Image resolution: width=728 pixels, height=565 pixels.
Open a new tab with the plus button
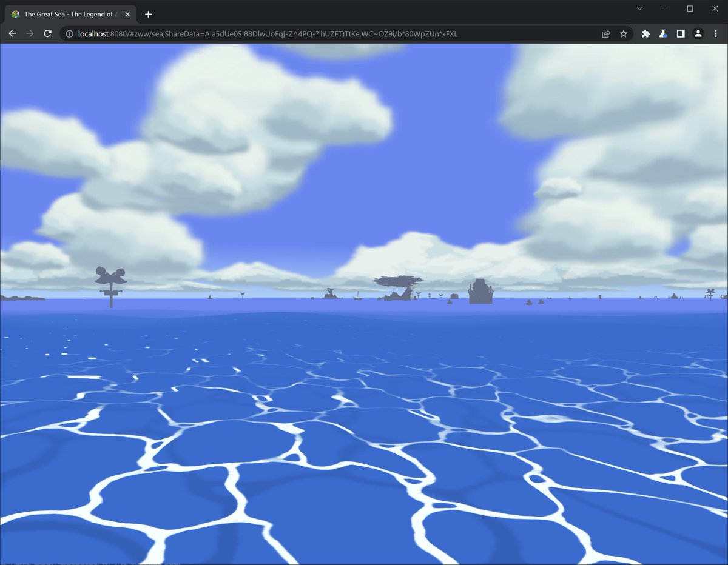click(x=148, y=14)
